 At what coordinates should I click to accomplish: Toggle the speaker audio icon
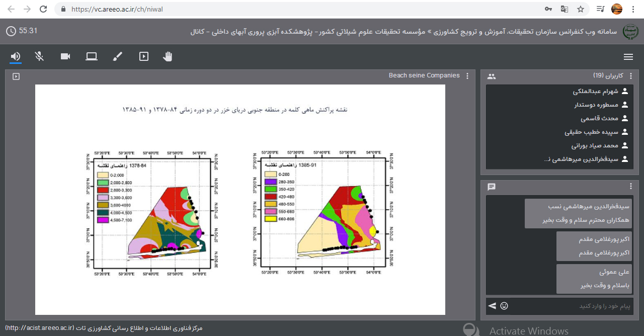click(x=16, y=56)
